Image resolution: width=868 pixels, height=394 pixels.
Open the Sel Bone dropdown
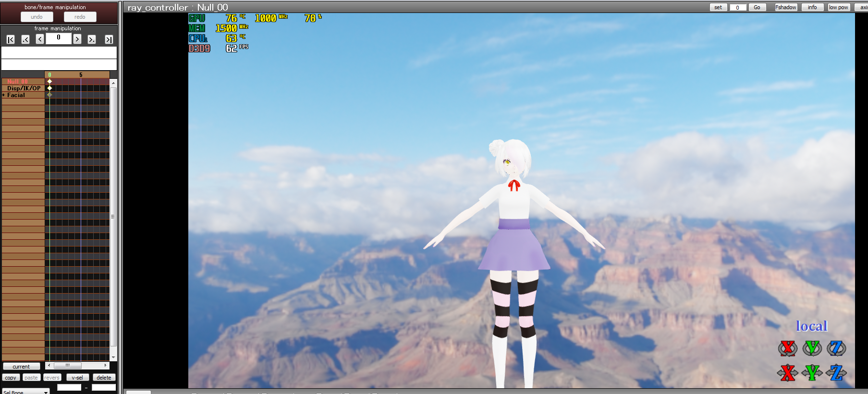[x=26, y=392]
